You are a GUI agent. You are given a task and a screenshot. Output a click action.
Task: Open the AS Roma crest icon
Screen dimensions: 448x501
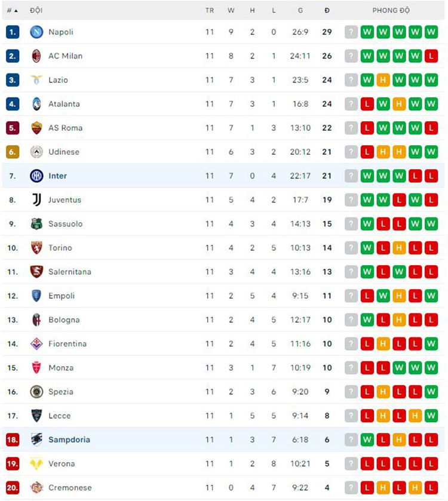click(x=36, y=128)
